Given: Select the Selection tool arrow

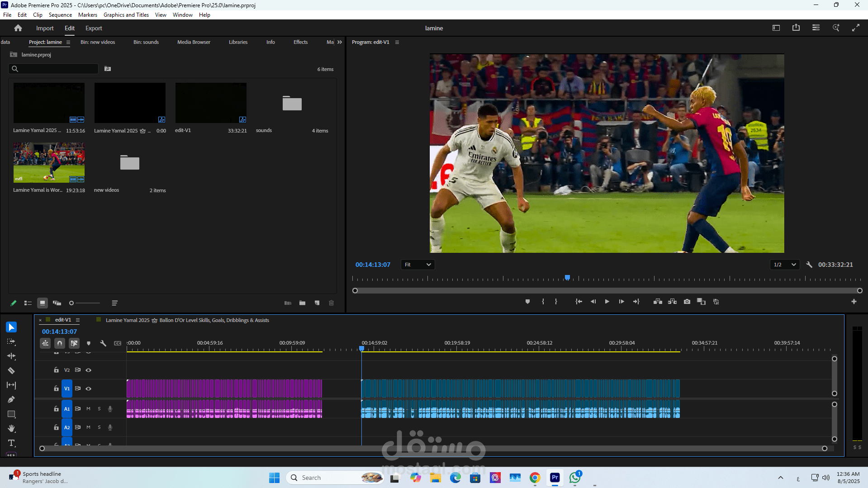Looking at the screenshot, I should pos(11,327).
